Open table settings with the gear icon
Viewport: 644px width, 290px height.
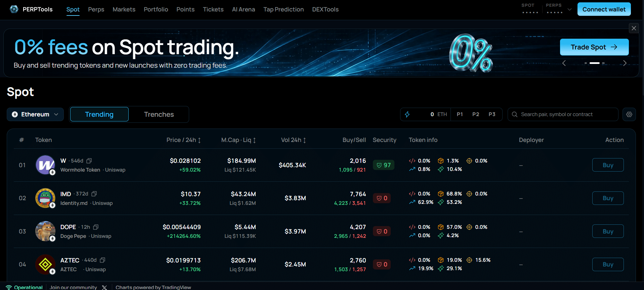629,114
